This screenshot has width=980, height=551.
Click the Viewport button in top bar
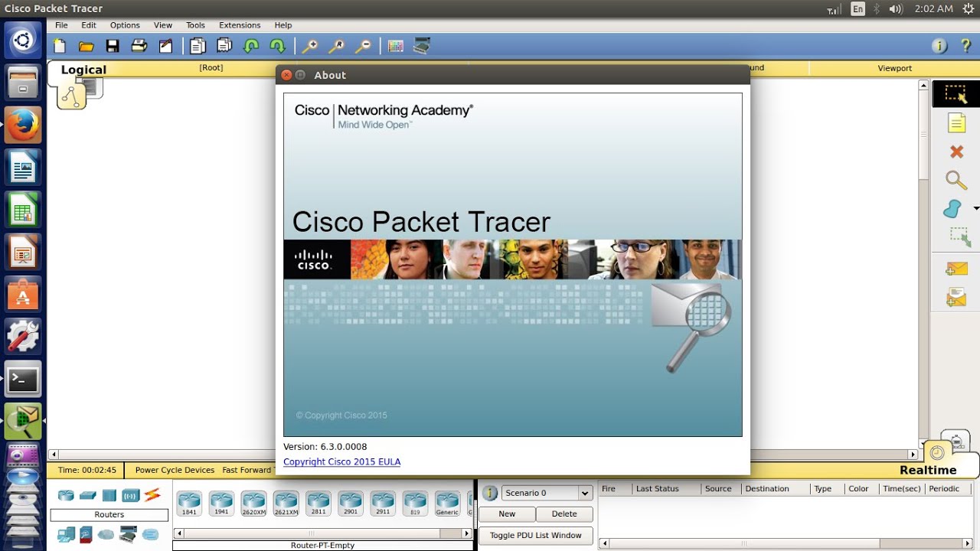point(894,68)
